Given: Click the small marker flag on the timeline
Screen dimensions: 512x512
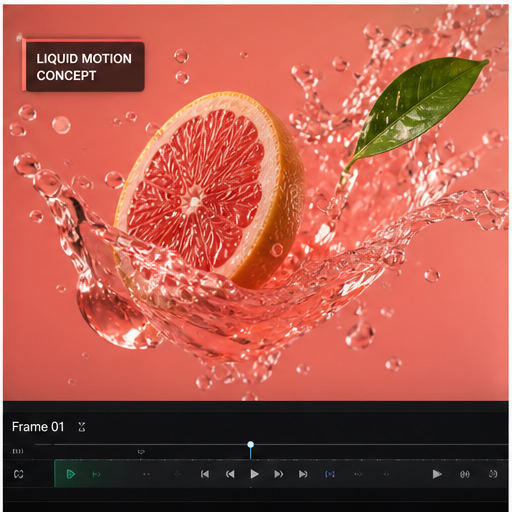Looking at the screenshot, I should 141,452.
